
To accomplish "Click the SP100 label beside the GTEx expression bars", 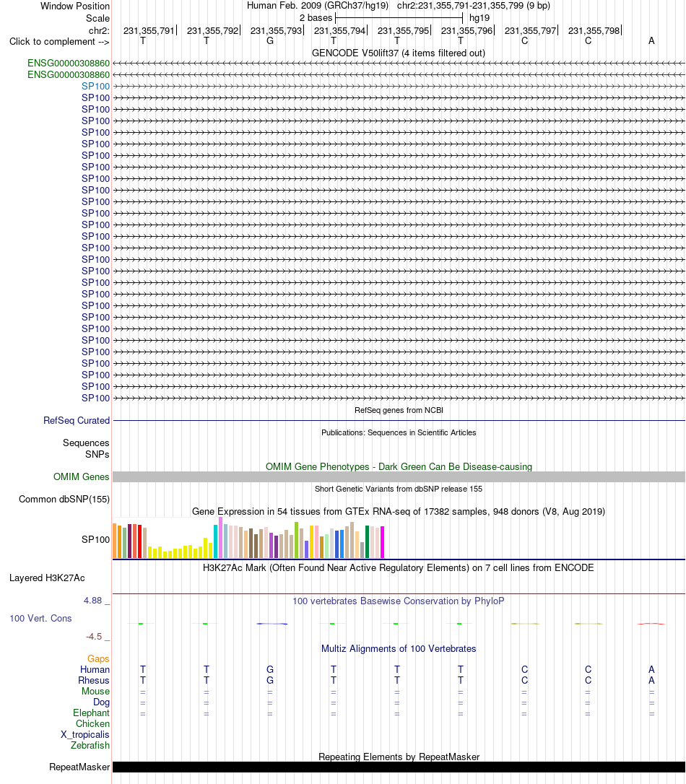I will 95,539.
